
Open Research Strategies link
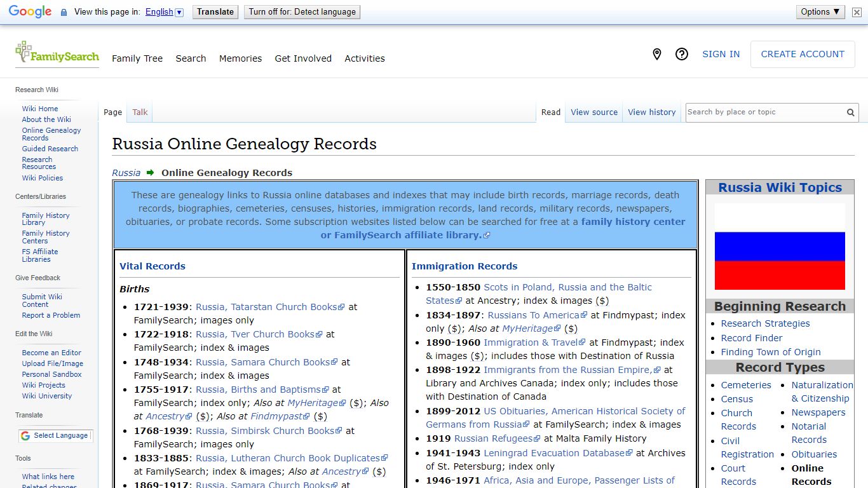[765, 323]
